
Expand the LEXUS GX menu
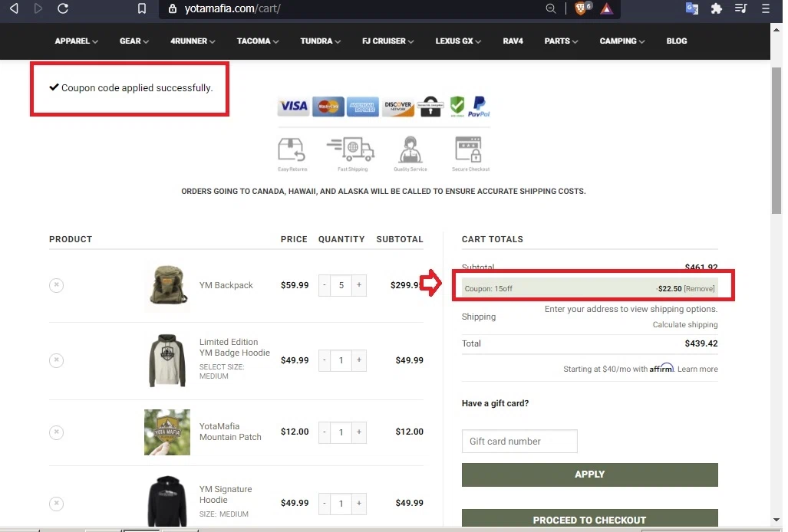pyautogui.click(x=458, y=41)
